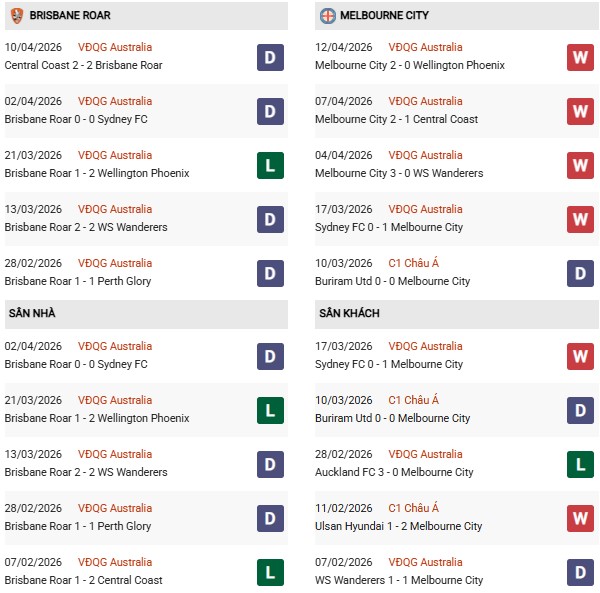Click the Melbourne City 2 - 1 Central Coast result
600x593 pixels.
tap(396, 119)
